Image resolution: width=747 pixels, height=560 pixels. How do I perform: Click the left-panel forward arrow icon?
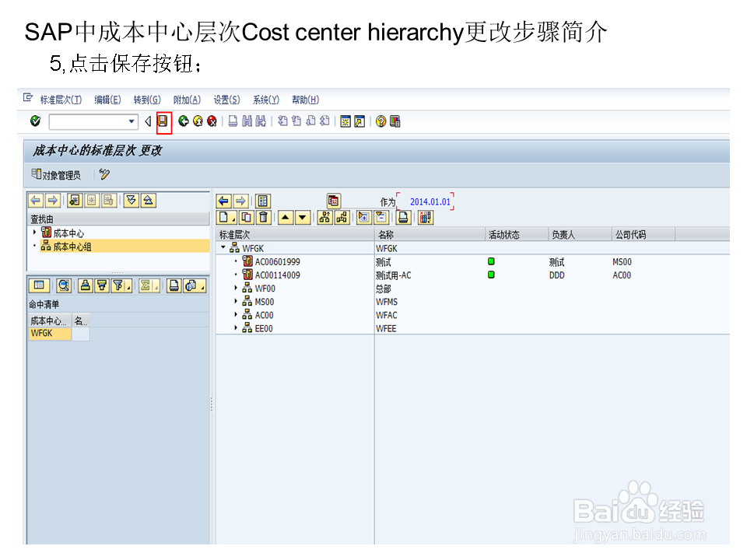(52, 201)
